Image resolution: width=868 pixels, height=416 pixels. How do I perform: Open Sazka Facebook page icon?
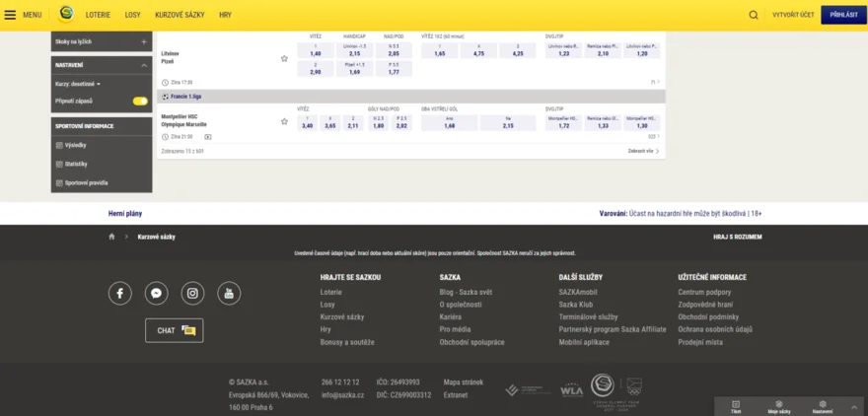pyautogui.click(x=120, y=293)
